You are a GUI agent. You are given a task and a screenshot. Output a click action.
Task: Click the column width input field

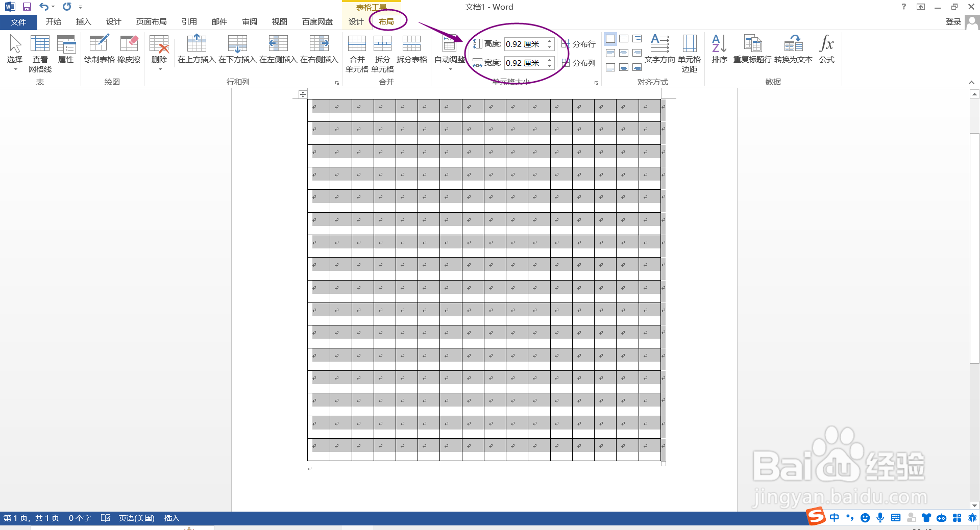(x=524, y=63)
